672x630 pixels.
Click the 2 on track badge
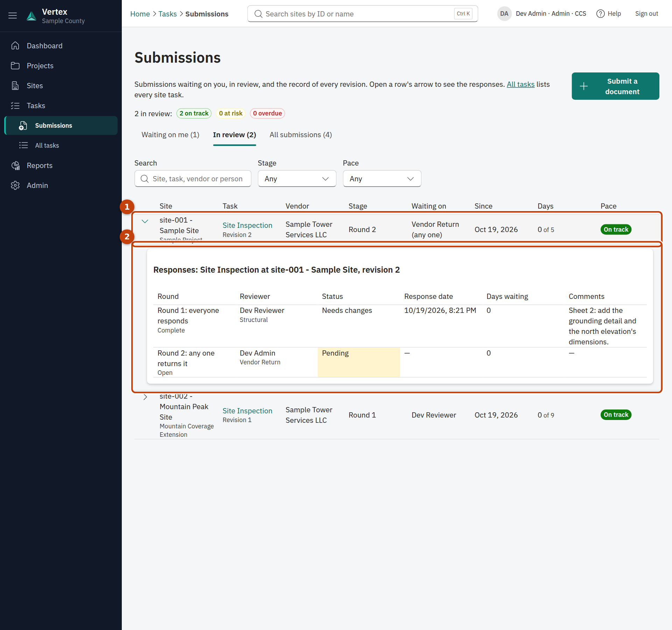click(194, 113)
